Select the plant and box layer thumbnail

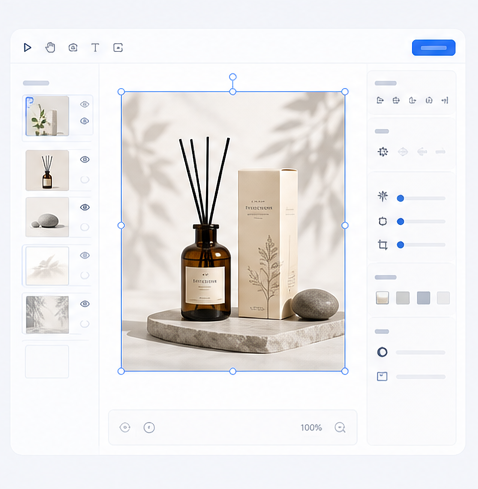47,116
